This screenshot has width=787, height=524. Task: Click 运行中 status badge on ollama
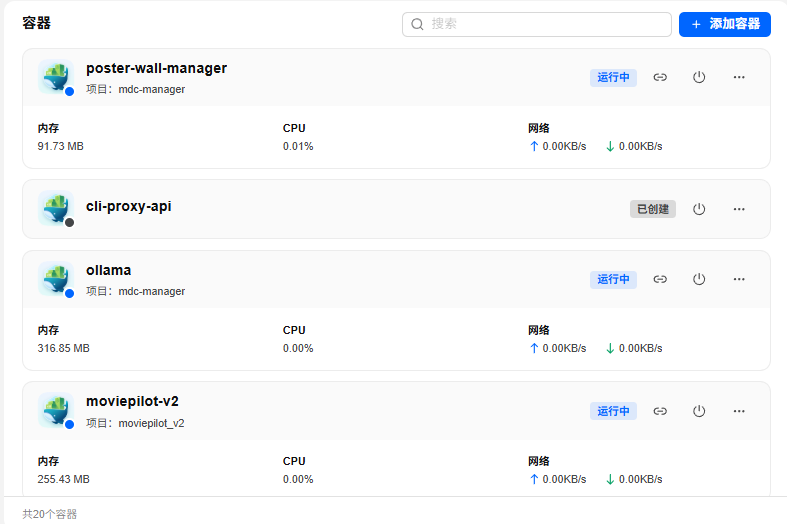pyautogui.click(x=613, y=279)
